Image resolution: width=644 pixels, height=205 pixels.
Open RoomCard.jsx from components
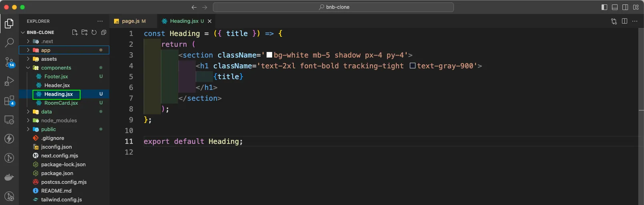(x=61, y=103)
